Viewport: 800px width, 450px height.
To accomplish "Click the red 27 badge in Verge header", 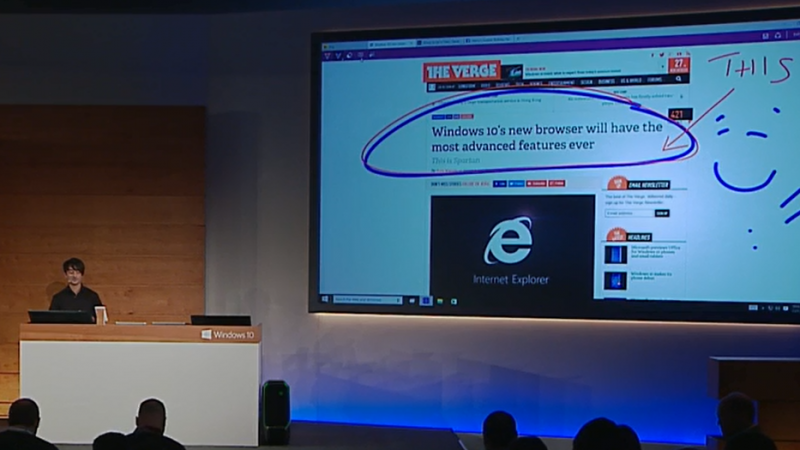I will pos(679,66).
